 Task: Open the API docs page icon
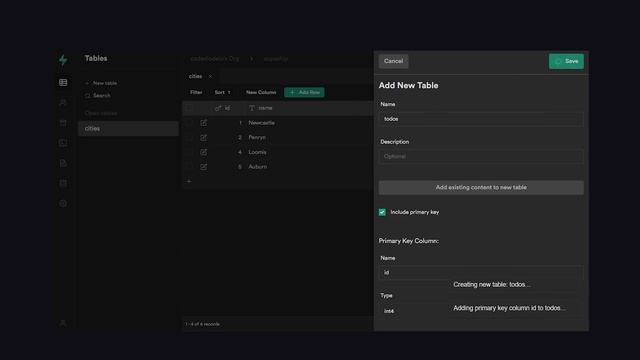click(x=63, y=163)
